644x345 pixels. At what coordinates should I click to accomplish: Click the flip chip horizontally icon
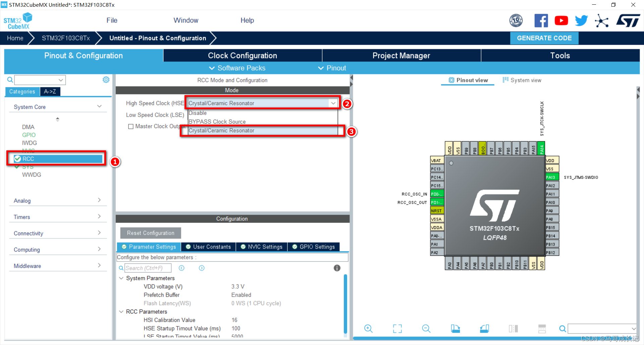click(513, 329)
